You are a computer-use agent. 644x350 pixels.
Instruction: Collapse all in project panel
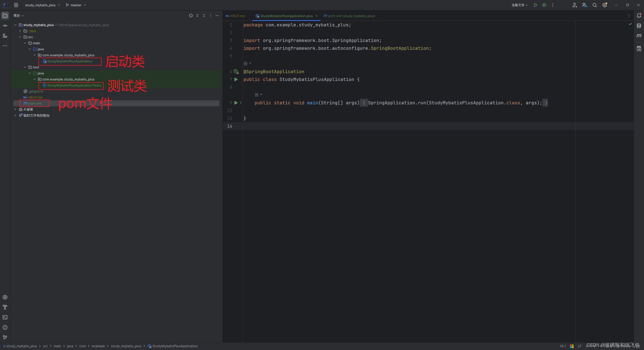(x=204, y=16)
